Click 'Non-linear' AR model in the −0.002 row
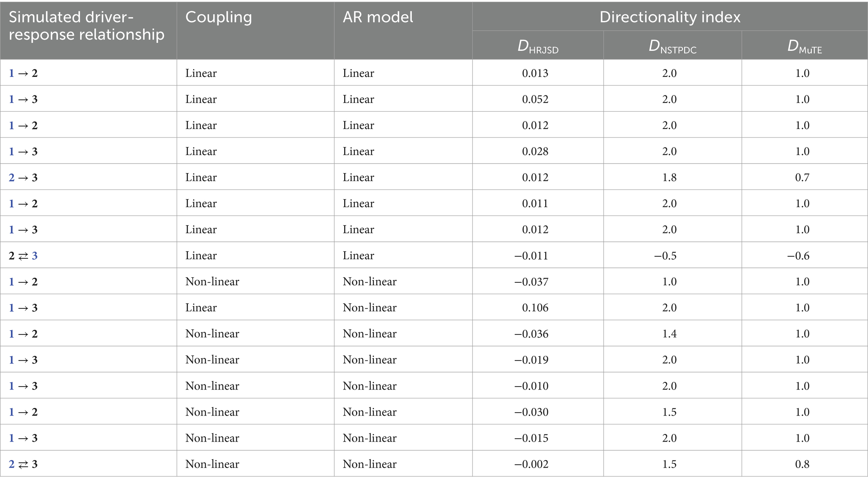 [x=369, y=464]
